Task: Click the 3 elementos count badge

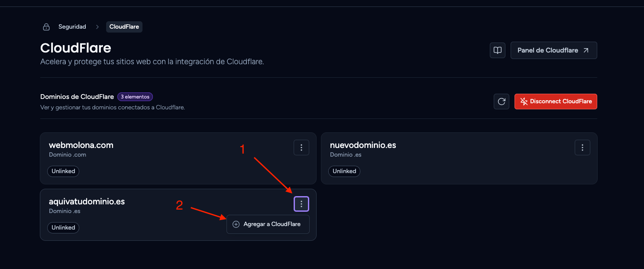Action: [x=135, y=97]
